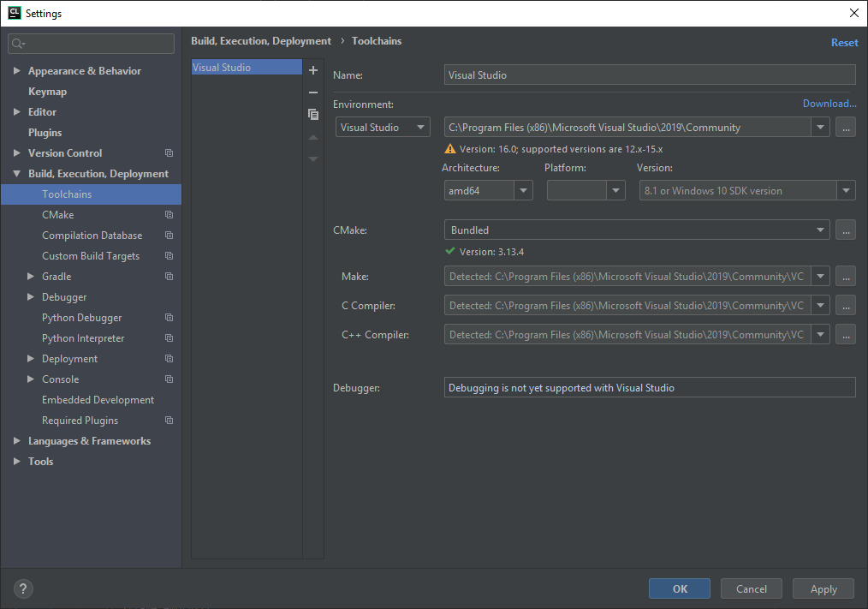Click project-level icon beside Python Debugger

169,318
